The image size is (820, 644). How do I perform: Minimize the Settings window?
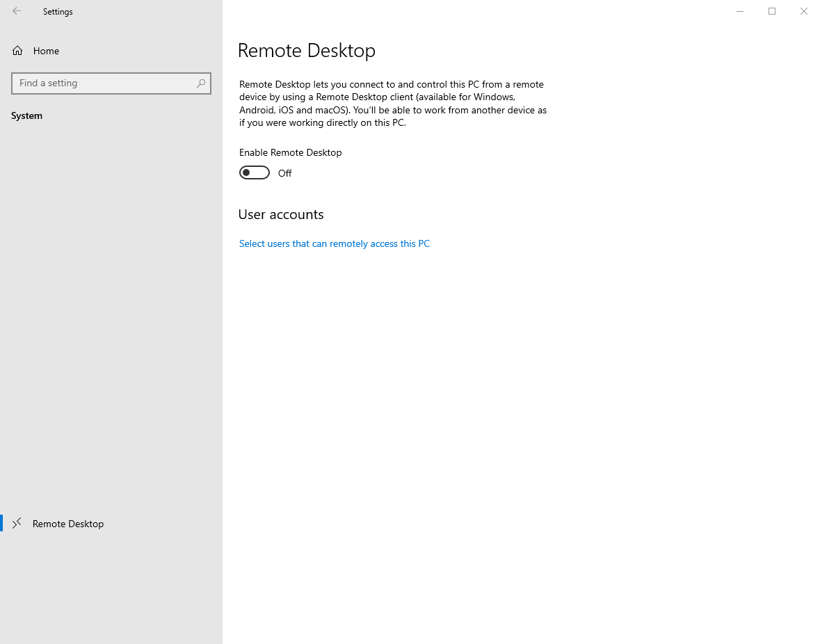[x=740, y=11]
